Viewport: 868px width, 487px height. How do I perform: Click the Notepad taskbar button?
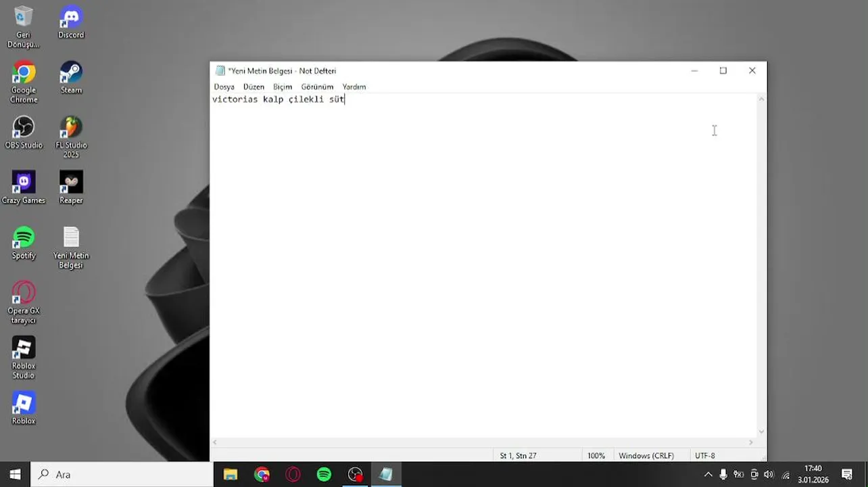pos(386,474)
